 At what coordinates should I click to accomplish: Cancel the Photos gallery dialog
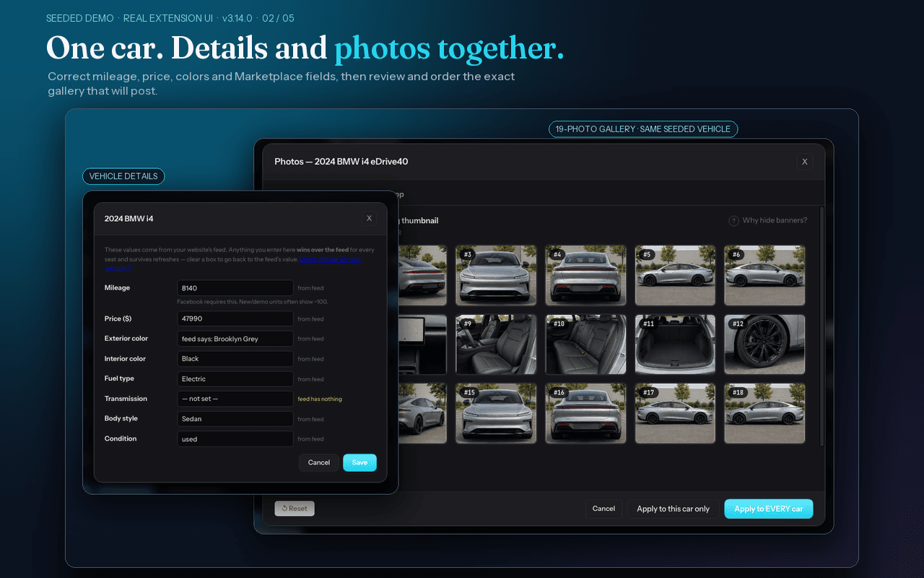[x=603, y=509]
